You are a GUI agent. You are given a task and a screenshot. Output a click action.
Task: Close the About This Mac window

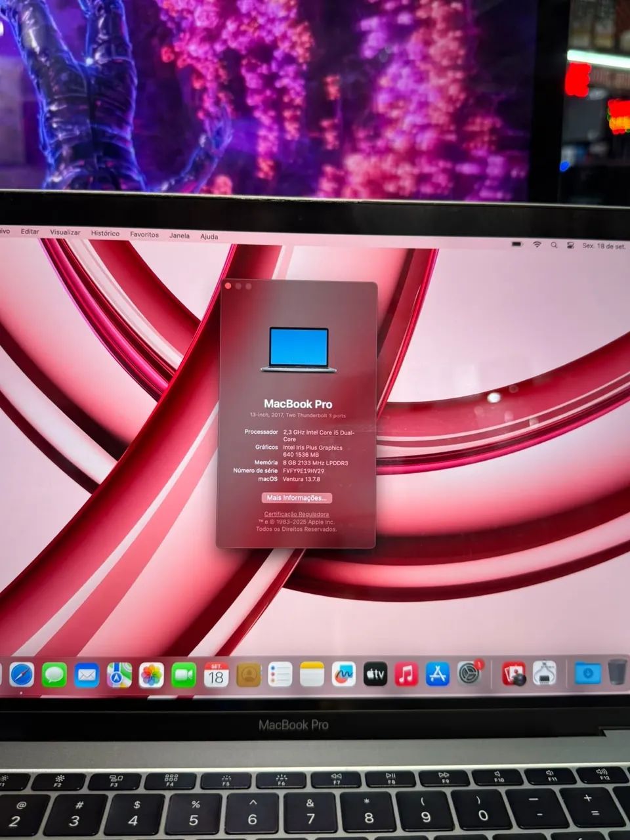pos(228,285)
